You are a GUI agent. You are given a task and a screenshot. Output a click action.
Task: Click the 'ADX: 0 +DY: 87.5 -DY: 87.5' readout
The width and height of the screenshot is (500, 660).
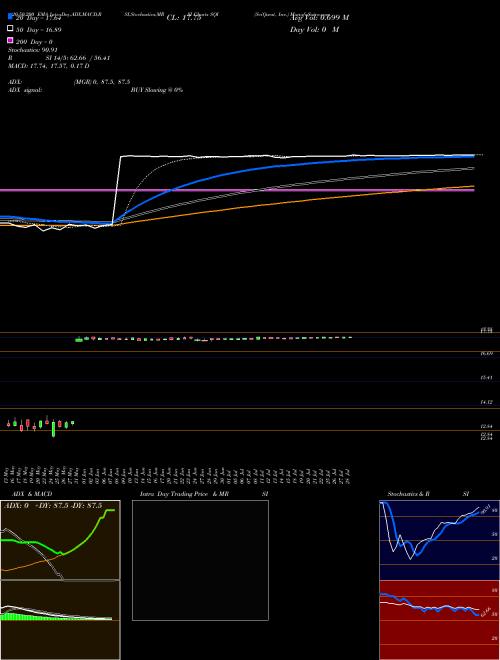(x=53, y=506)
